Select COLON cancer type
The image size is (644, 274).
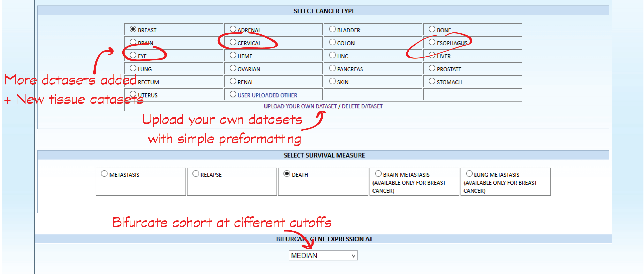click(x=332, y=42)
